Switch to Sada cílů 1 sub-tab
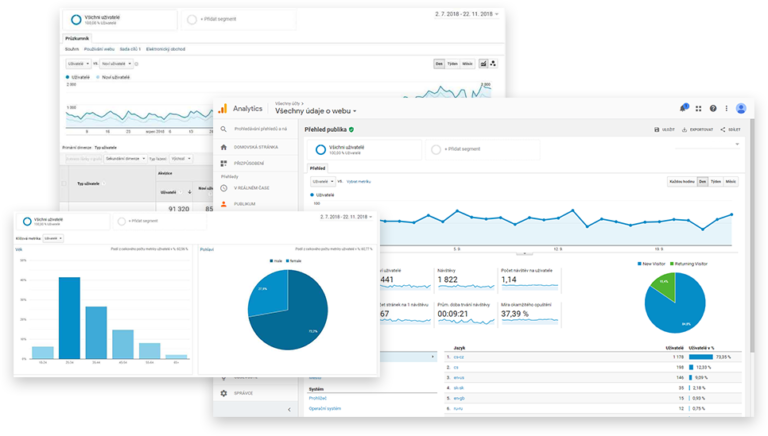The image size is (768, 436). 130,49
